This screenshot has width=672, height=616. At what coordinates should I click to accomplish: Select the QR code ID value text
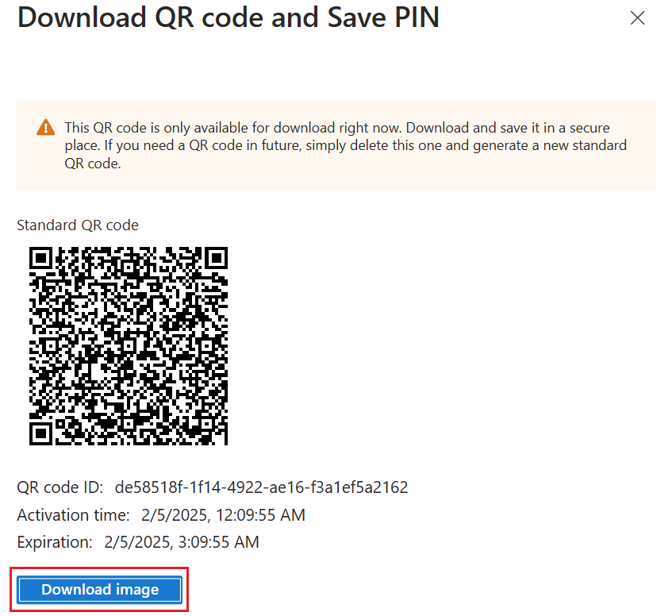(262, 487)
